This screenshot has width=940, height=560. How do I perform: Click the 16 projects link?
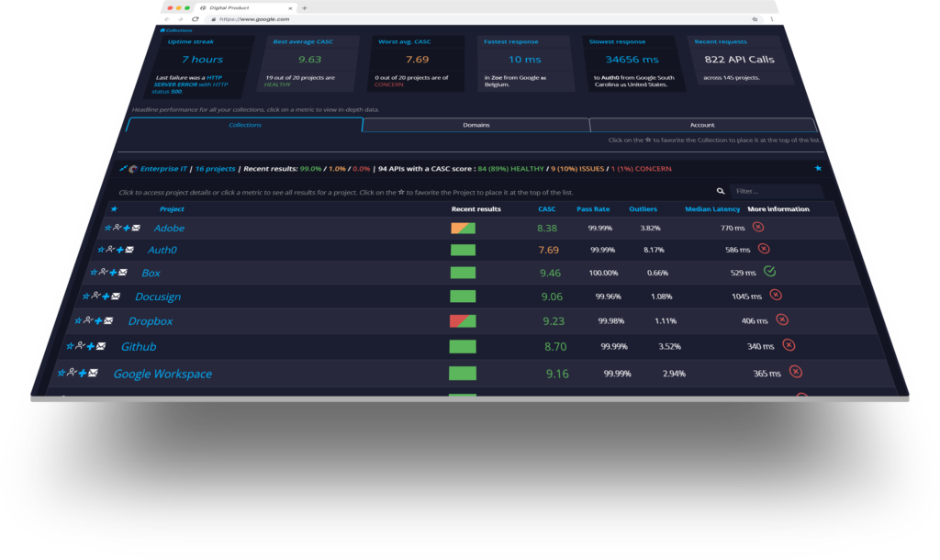tap(215, 169)
